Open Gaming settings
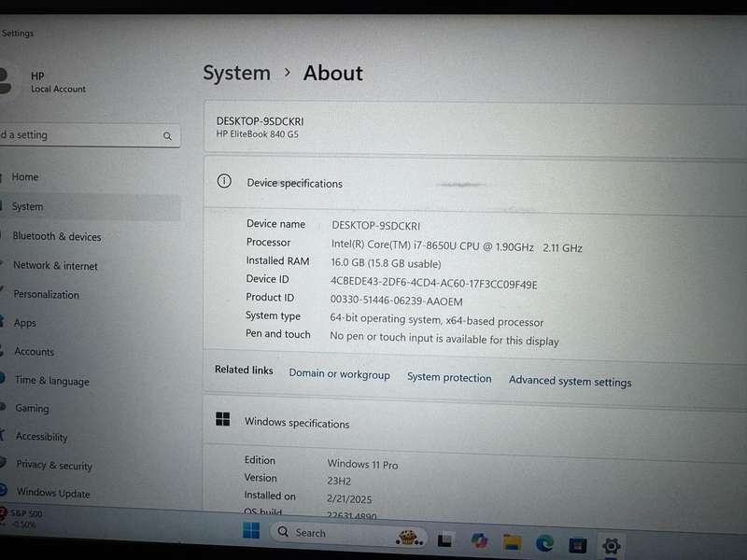Image resolution: width=747 pixels, height=560 pixels. pyautogui.click(x=32, y=409)
